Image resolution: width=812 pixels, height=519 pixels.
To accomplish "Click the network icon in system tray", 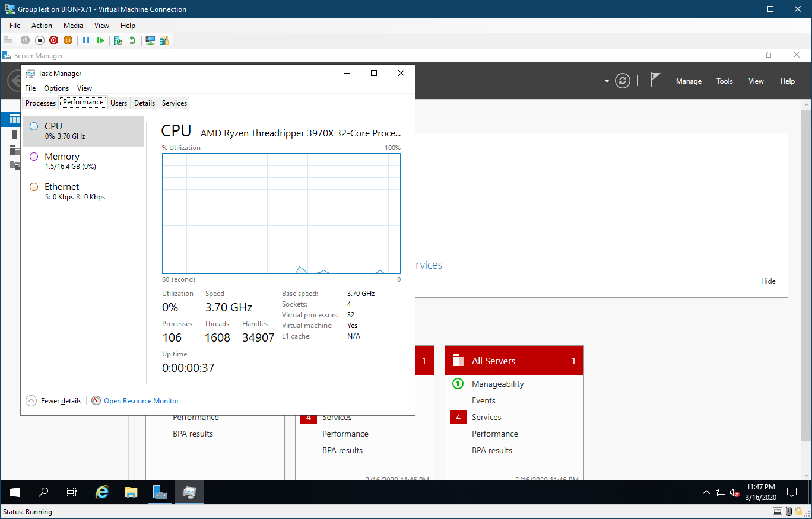I will click(721, 492).
